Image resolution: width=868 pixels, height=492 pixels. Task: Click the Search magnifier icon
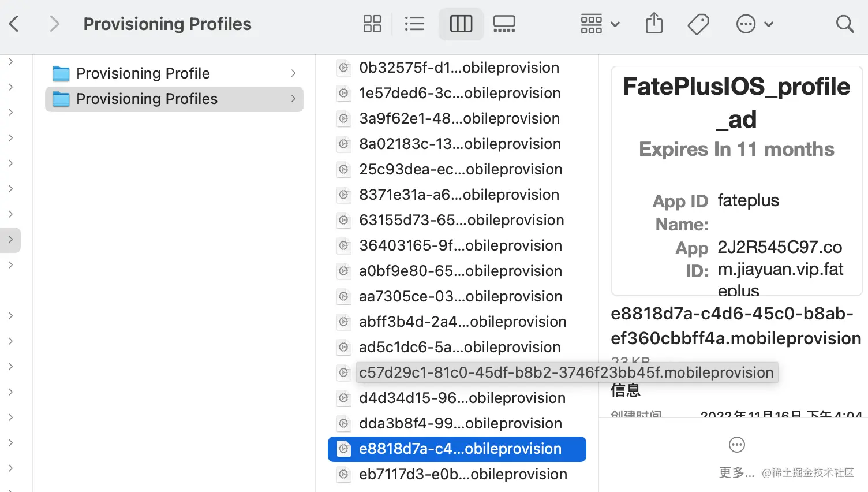click(x=845, y=24)
